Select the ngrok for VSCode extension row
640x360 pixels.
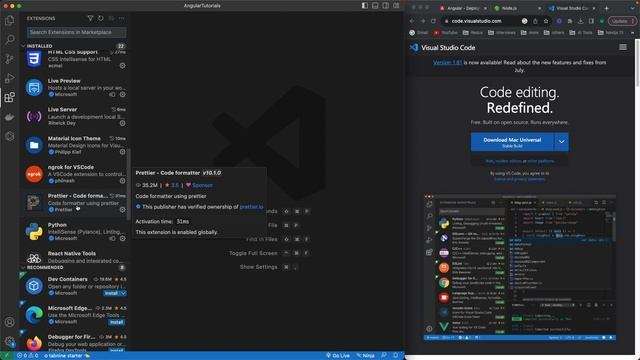coord(74,174)
